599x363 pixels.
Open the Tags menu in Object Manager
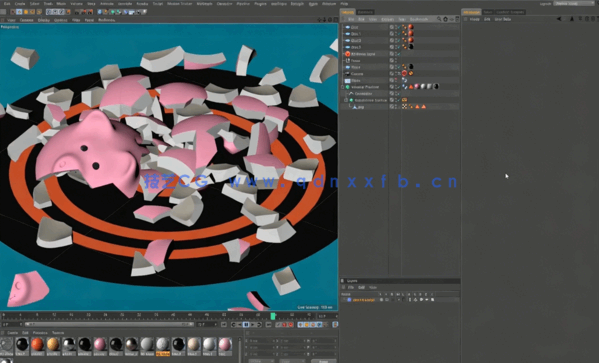402,19
